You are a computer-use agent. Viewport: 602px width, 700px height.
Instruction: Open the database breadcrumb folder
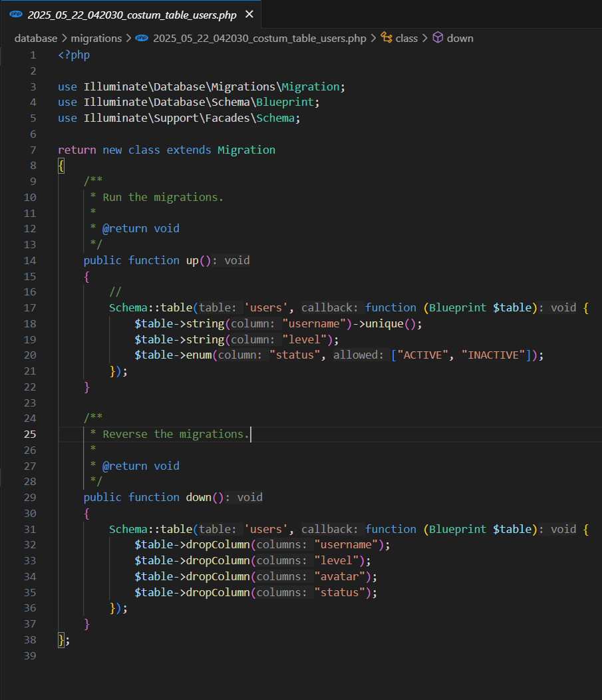36,38
